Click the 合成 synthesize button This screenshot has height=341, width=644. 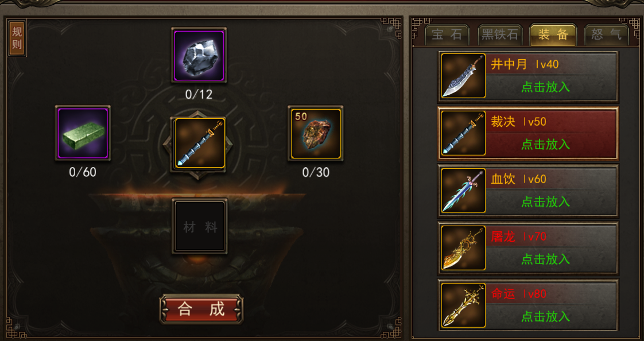tap(201, 309)
